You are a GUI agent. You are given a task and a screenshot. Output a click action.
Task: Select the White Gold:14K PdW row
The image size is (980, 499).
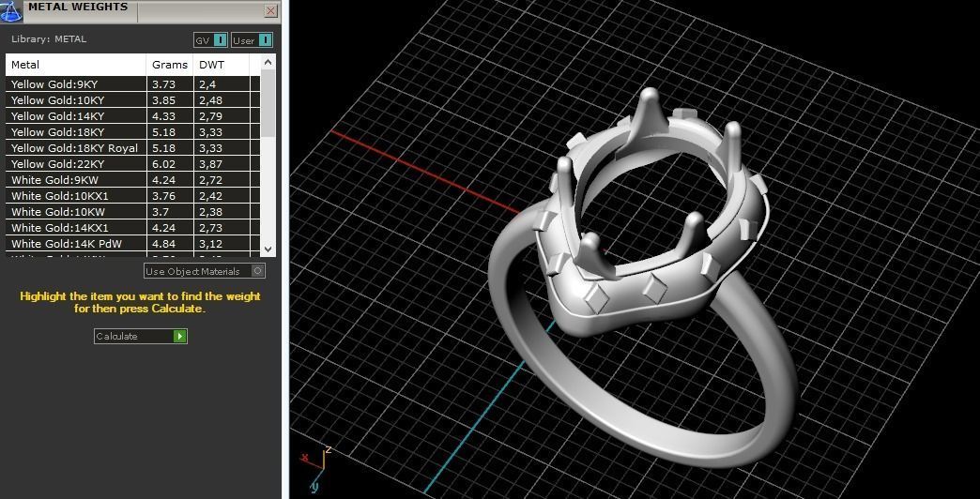(132, 244)
